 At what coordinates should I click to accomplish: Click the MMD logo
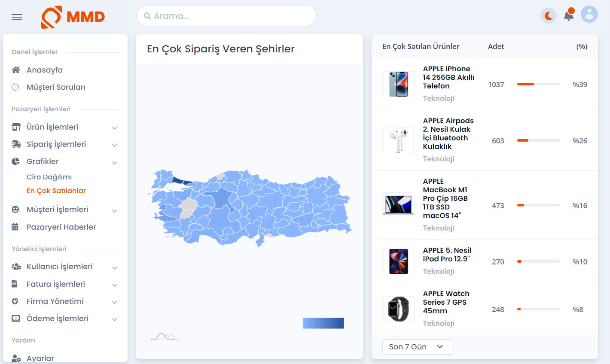click(x=73, y=17)
